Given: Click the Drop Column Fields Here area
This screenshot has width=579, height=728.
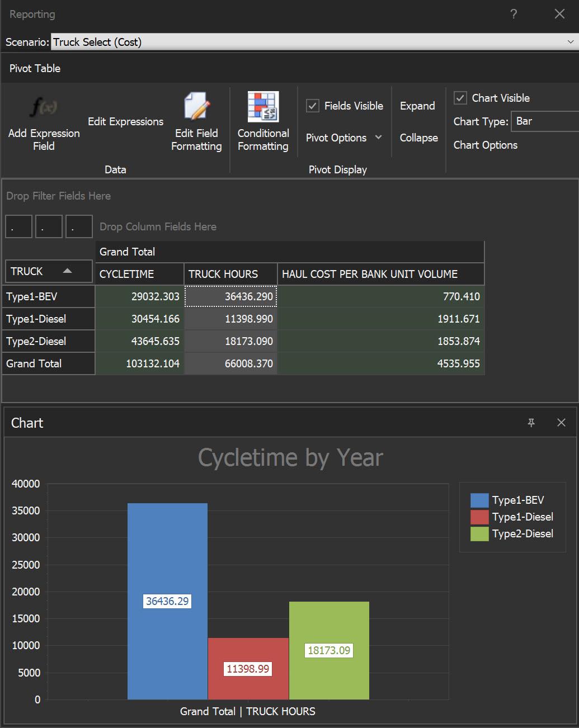Looking at the screenshot, I should point(158,226).
